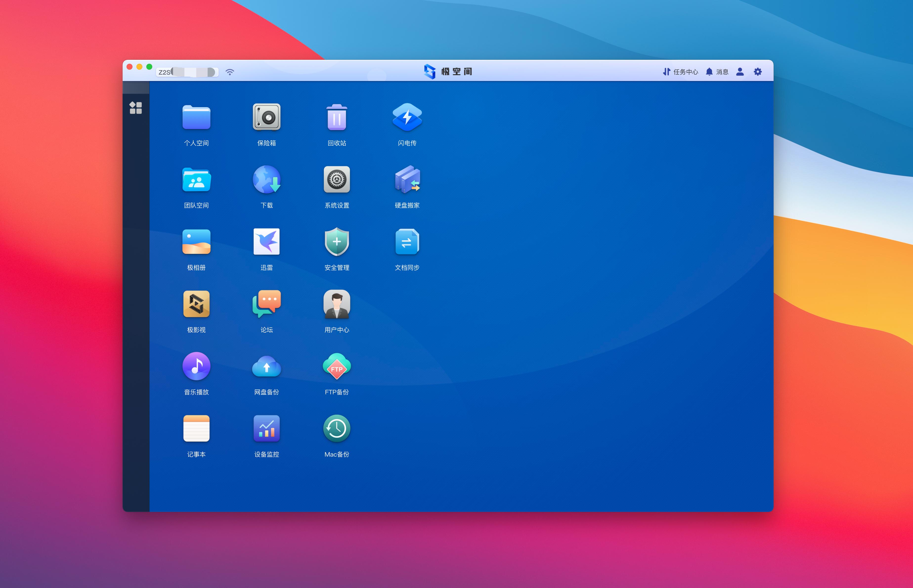Viewport: 913px width, 588px height.
Task: Open 安全管理 shield app
Action: pos(337,242)
